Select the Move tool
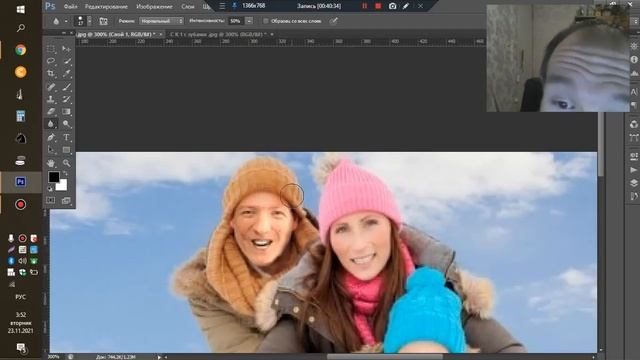The image size is (640, 360). (66, 49)
